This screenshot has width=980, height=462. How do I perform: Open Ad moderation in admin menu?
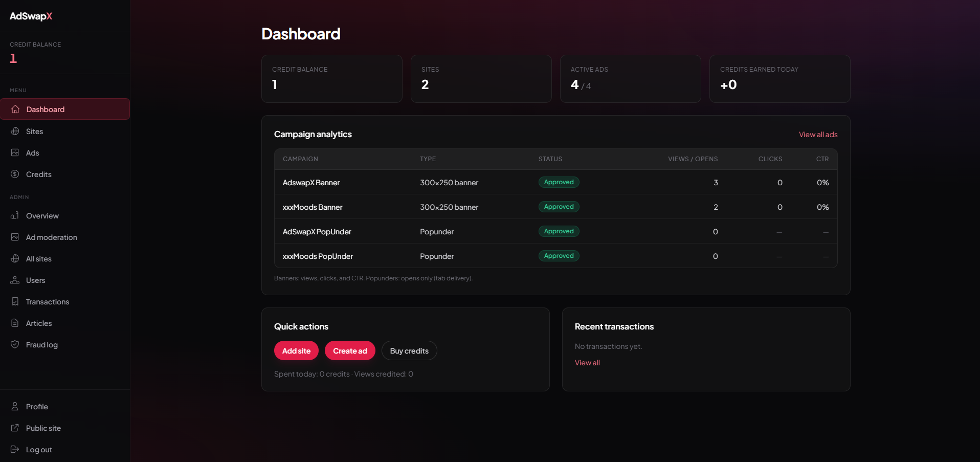coord(65,237)
